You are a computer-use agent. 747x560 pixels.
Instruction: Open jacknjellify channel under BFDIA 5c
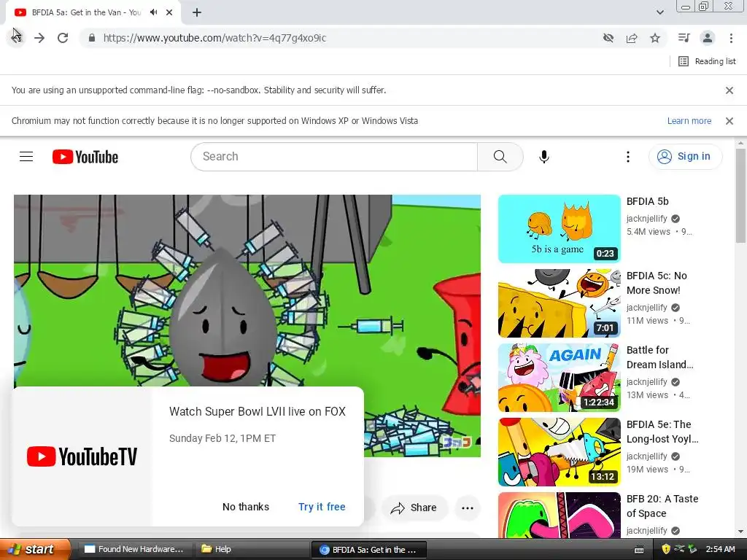coord(646,308)
